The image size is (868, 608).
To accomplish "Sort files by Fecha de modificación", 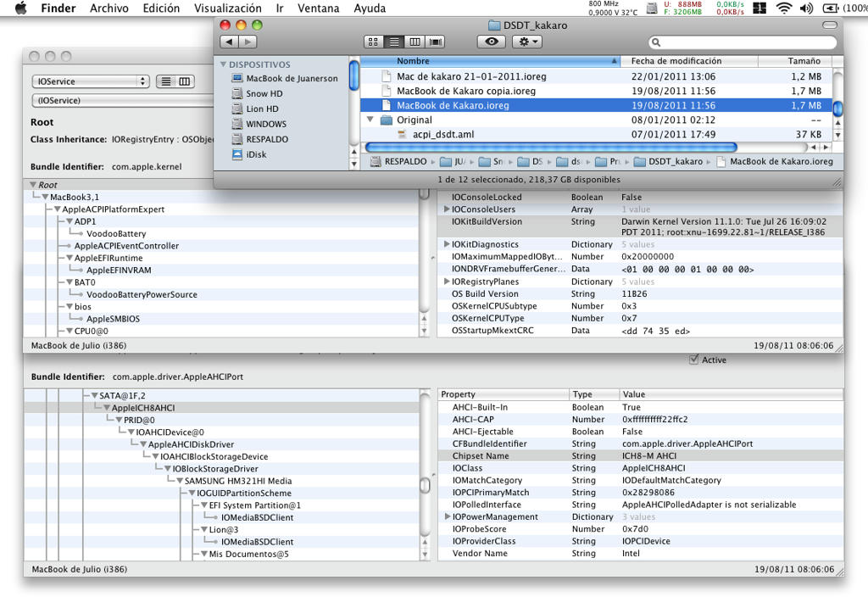I will tap(689, 61).
